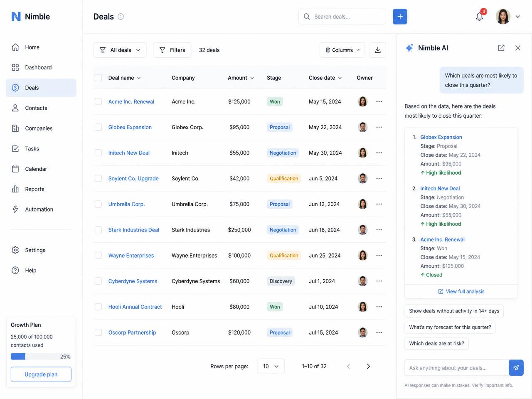Screen dimensions: 532x399
Task: Open more options for Cyberdyne Systems row
Action: click(x=379, y=281)
